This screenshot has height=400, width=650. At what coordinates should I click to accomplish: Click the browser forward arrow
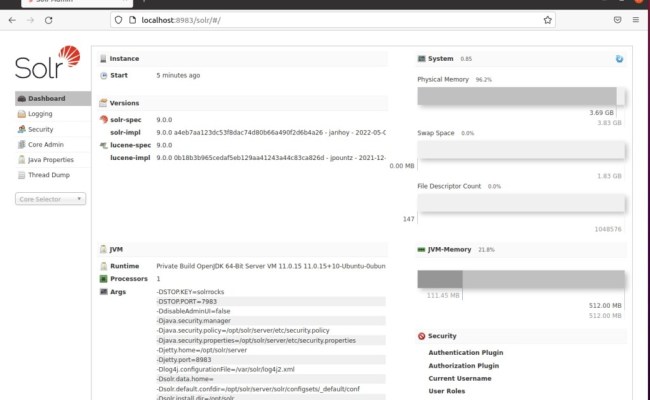tap(30, 20)
